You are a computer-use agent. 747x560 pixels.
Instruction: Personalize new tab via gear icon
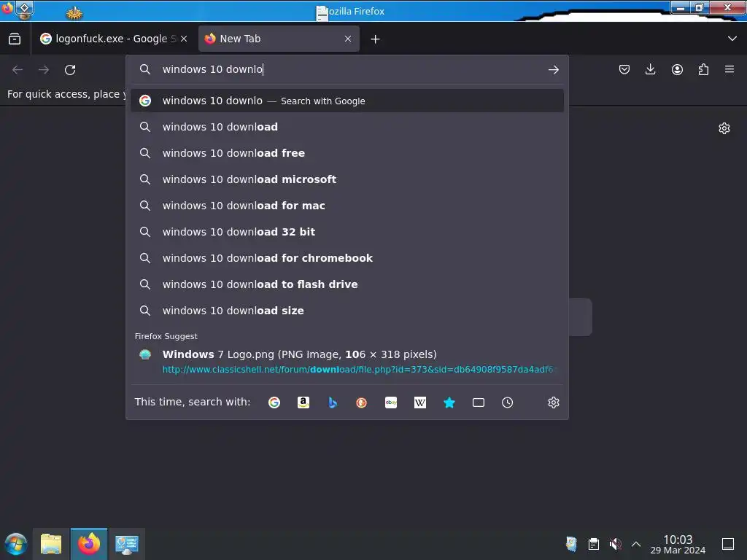[x=724, y=128]
